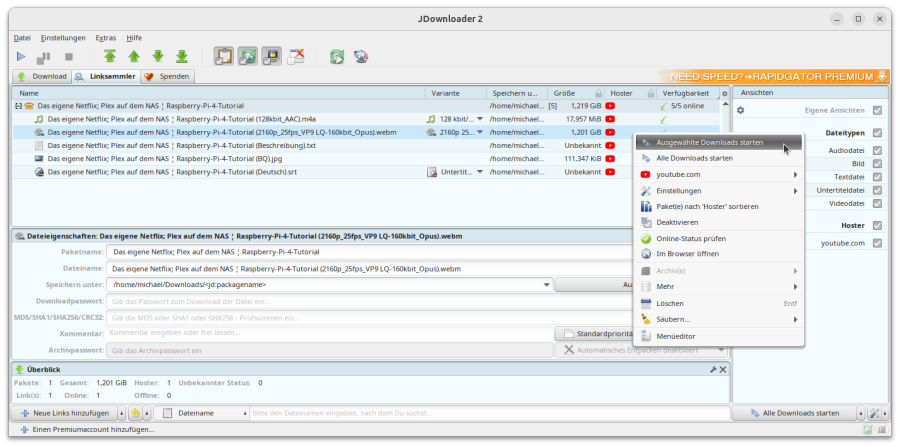Open arrow next to Neue Links hinzufügen
This screenshot has width=900, height=447.
coord(122,413)
